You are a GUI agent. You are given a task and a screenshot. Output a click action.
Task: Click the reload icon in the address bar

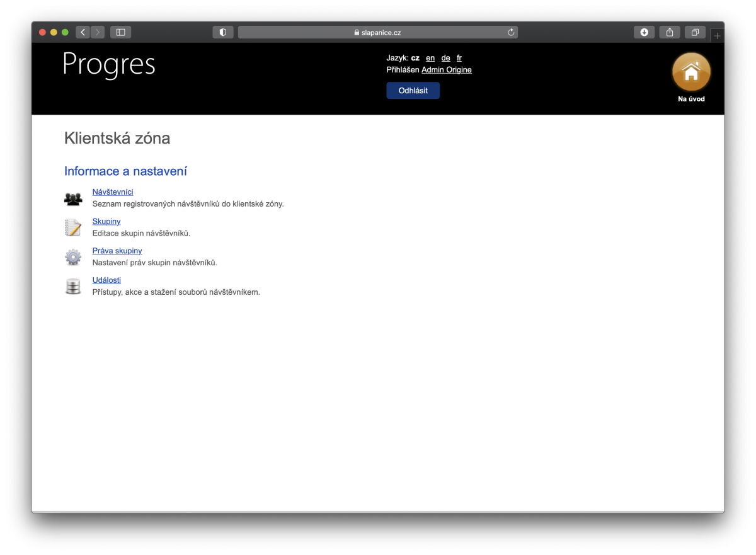pos(510,32)
